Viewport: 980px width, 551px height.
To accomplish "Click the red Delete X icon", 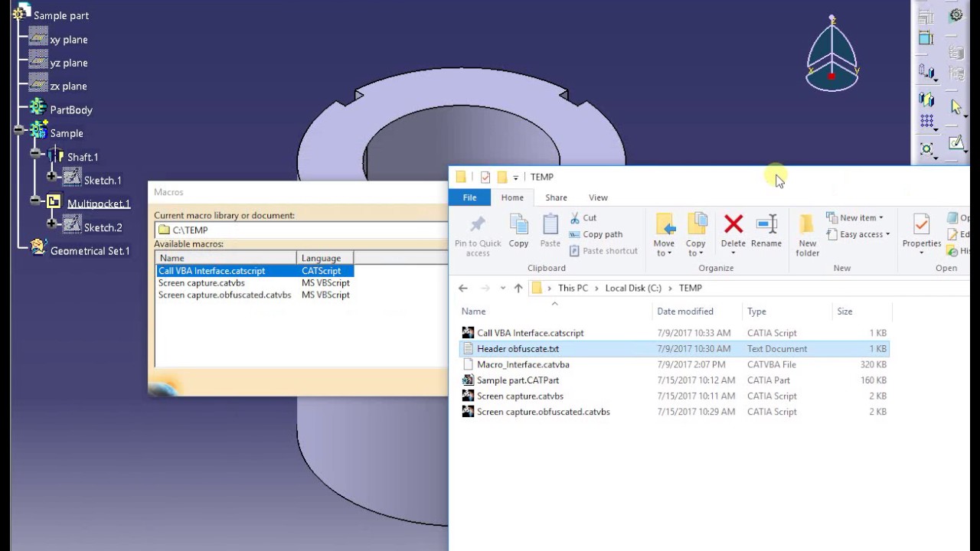I will tap(733, 223).
